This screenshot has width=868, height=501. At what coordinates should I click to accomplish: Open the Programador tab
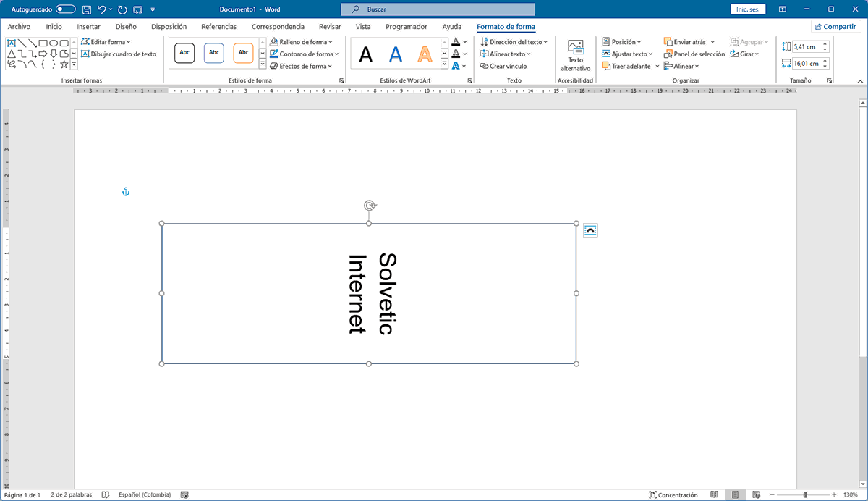pos(407,27)
